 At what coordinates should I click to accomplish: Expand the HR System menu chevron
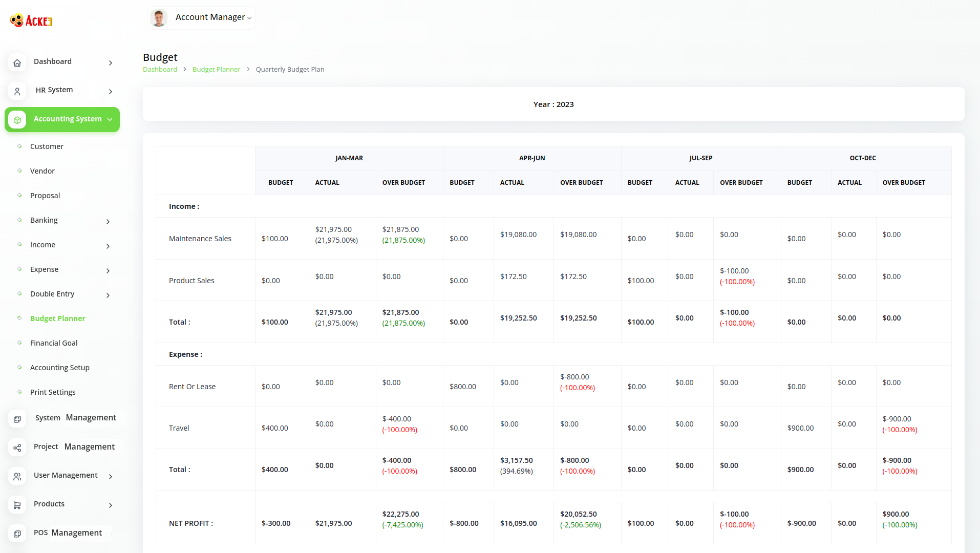coord(111,91)
